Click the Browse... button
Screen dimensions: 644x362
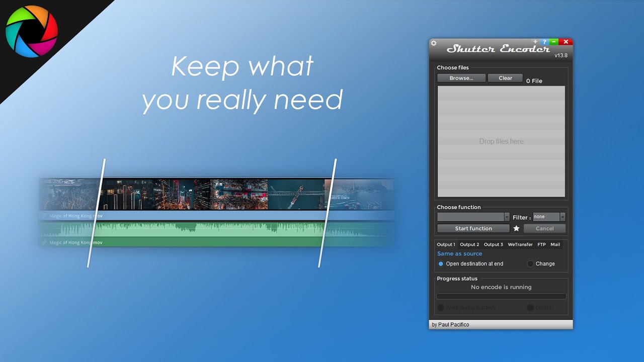pyautogui.click(x=461, y=78)
